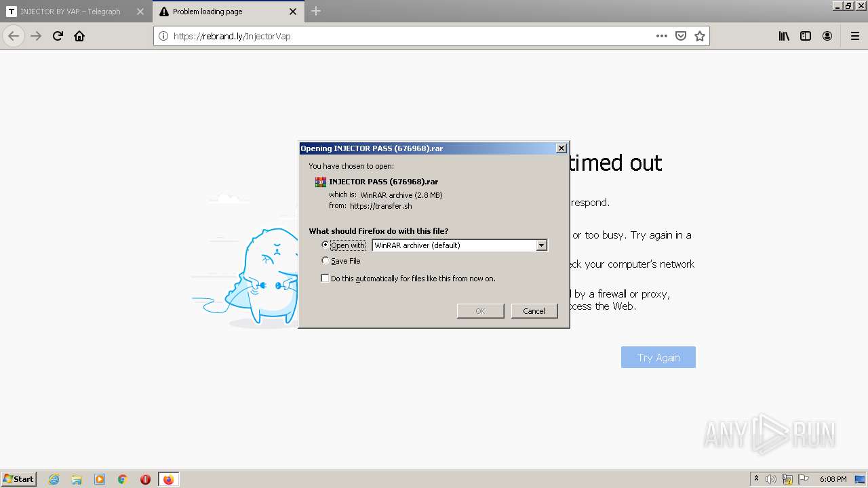Click the https://transfer.sh source text
Image resolution: width=868 pixels, height=488 pixels.
[x=381, y=206]
